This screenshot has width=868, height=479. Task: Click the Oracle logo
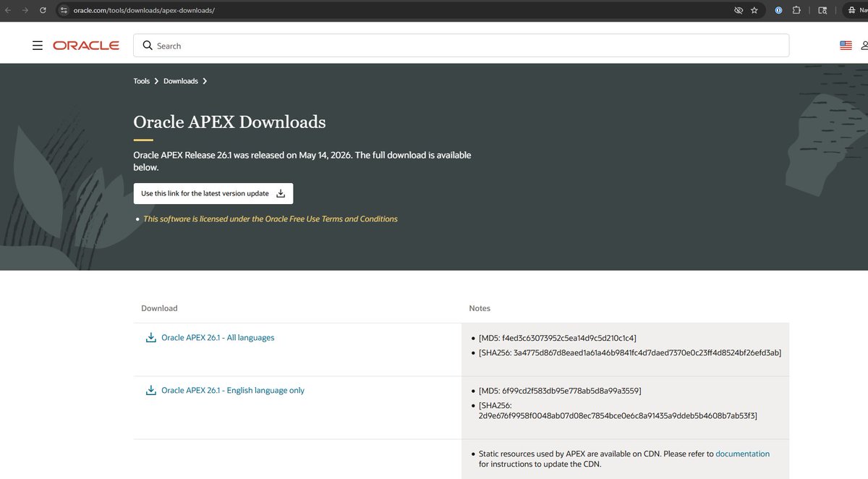(x=86, y=46)
